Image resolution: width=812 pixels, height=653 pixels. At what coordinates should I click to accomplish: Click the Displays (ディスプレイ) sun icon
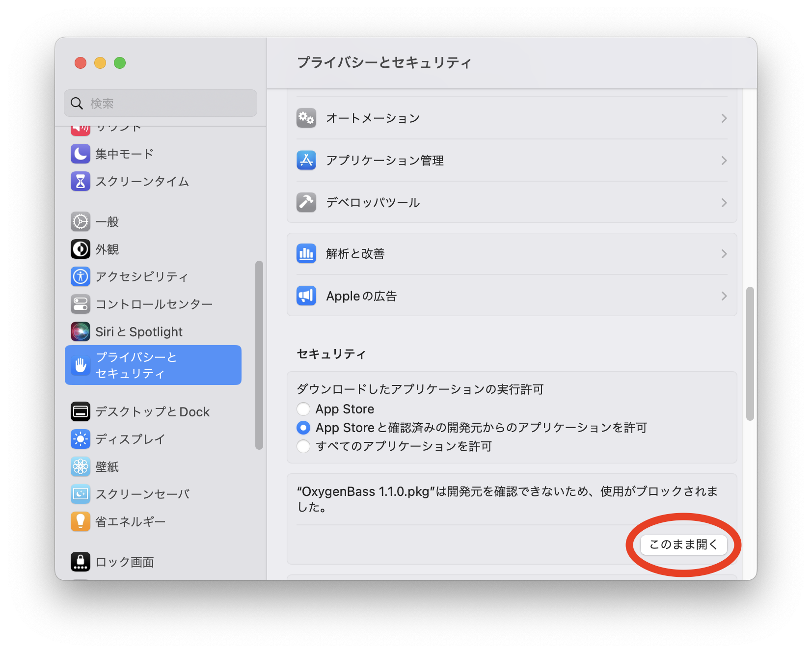(81, 439)
